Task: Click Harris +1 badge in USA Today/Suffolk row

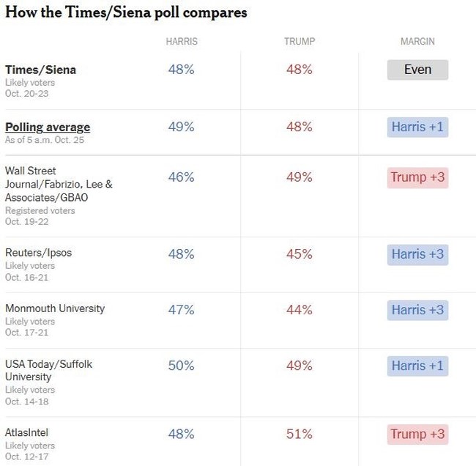Action: point(417,366)
